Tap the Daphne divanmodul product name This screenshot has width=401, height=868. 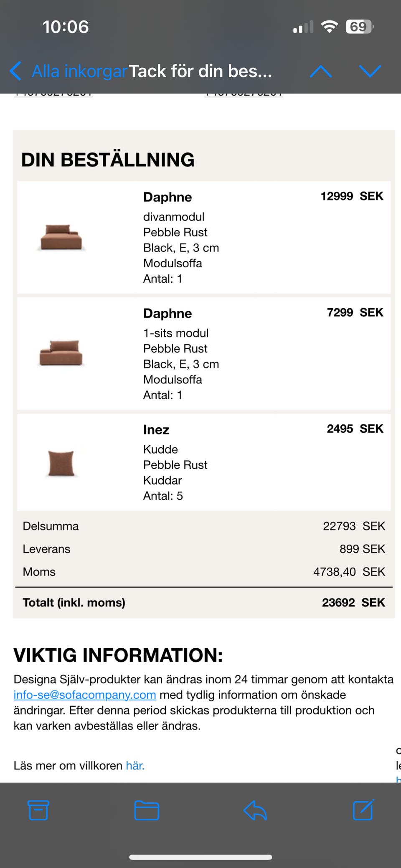(168, 197)
